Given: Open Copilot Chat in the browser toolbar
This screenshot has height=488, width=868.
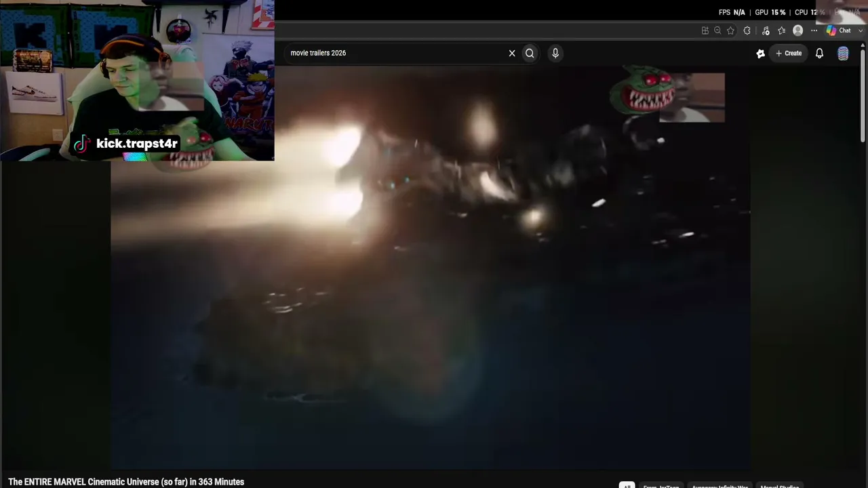Looking at the screenshot, I should point(839,30).
